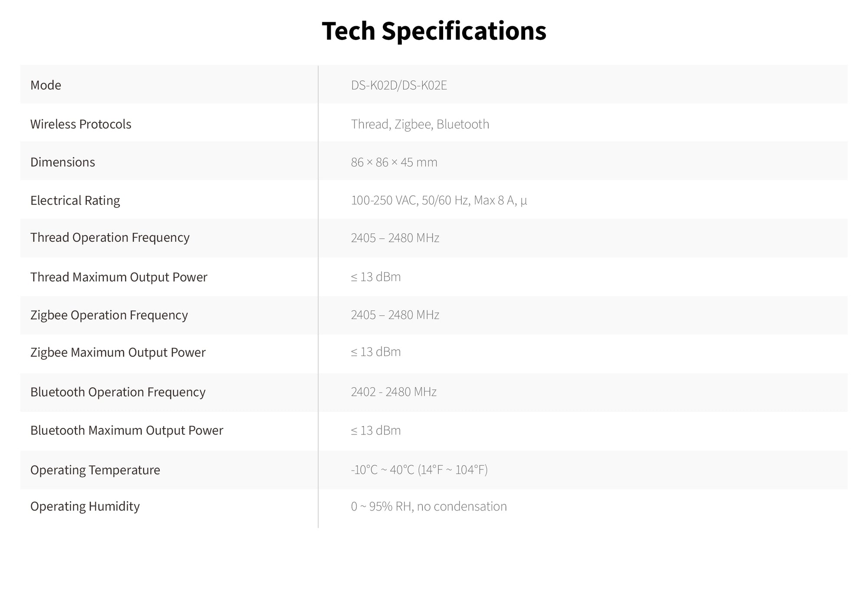The width and height of the screenshot is (868, 592).
Task: Click the DS-K02D/DS-K02E model value
Action: tap(399, 85)
